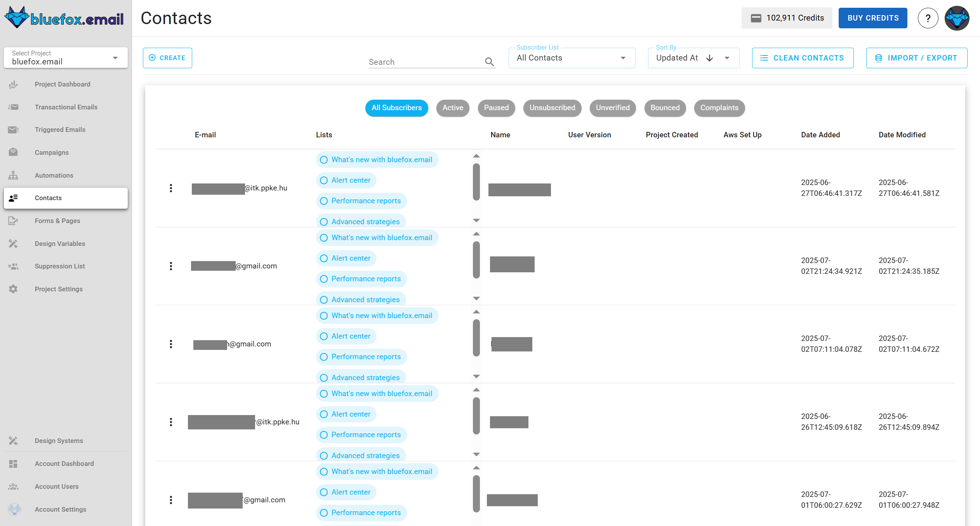Open row menu for contact added 2025-06-26T12:45
980x526 pixels.
pos(171,422)
